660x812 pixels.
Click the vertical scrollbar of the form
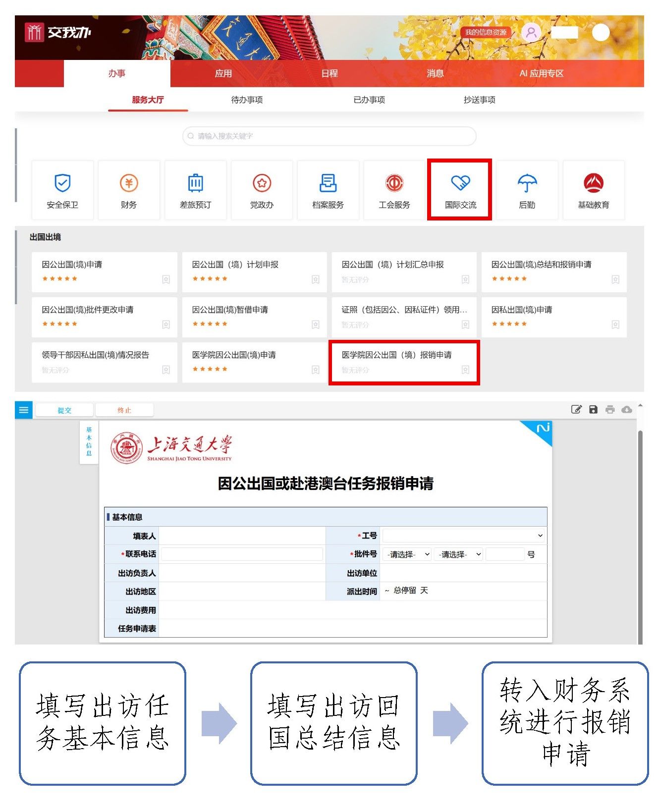click(640, 535)
